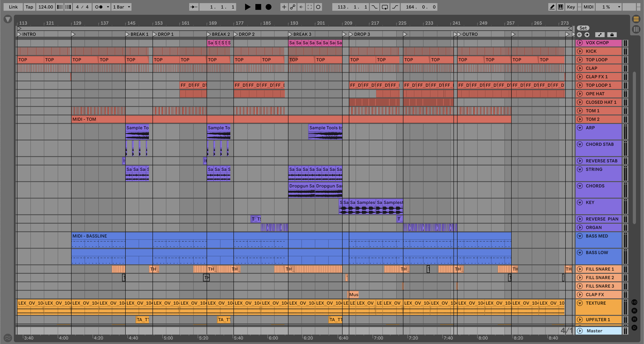Toggle the computer MIDI keyboard icon
Image resolution: width=644 pixels, height=344 pixels.
click(x=561, y=7)
